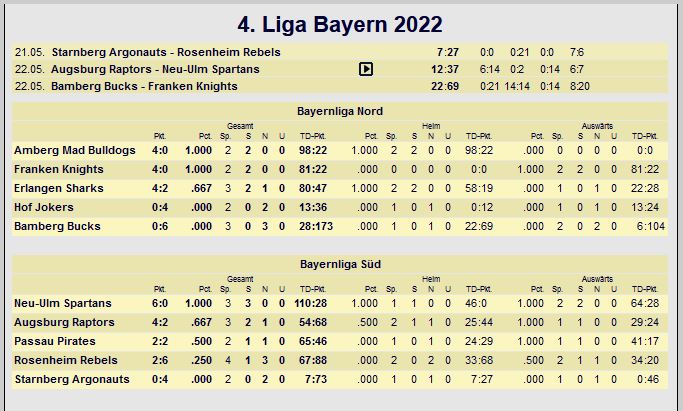Click the 12:37 Augsburg result score
Screen dimensions: 683x411
pos(445,69)
